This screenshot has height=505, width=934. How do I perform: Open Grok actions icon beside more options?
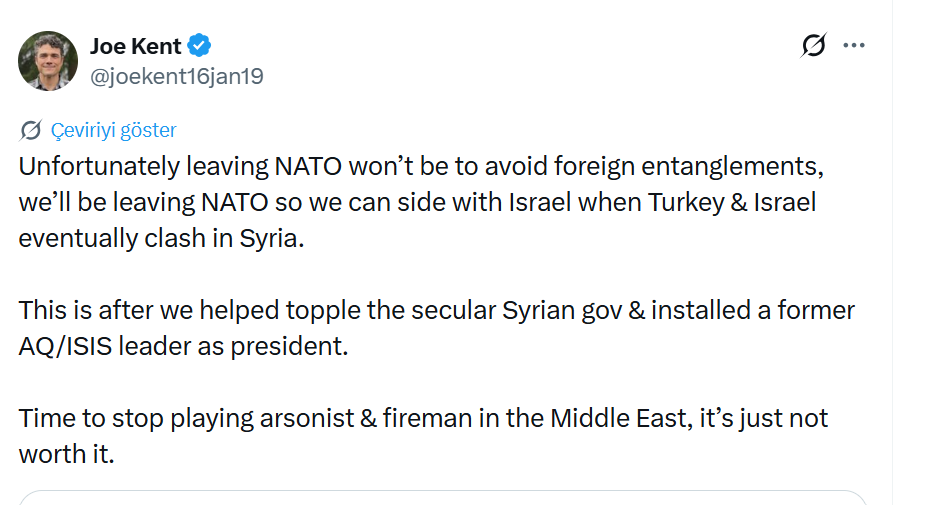click(x=814, y=45)
